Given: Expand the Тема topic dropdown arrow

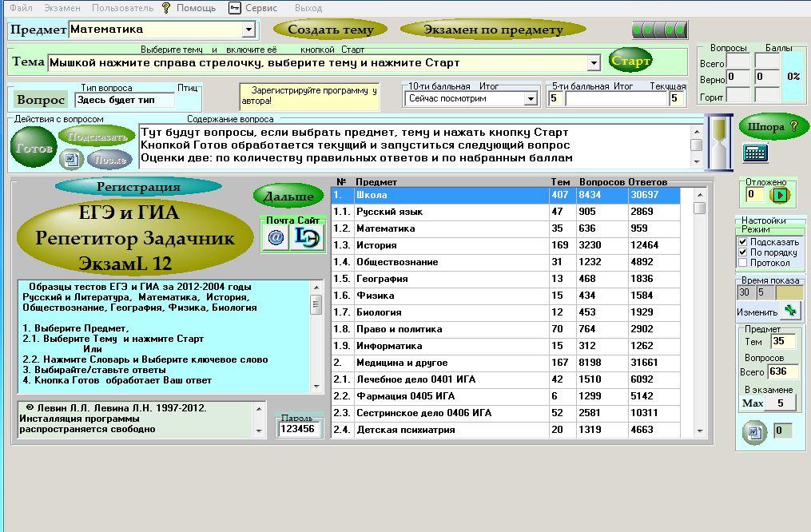Looking at the screenshot, I should tap(594, 63).
